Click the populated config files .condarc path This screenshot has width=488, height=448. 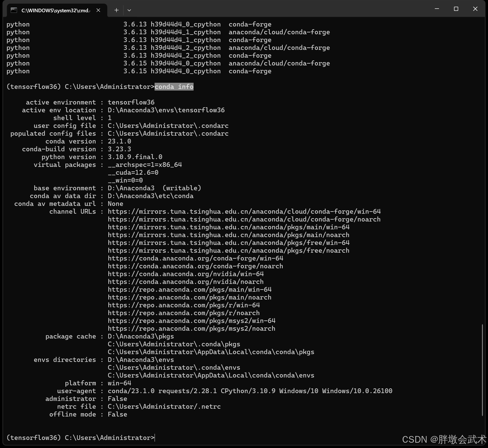168,133
